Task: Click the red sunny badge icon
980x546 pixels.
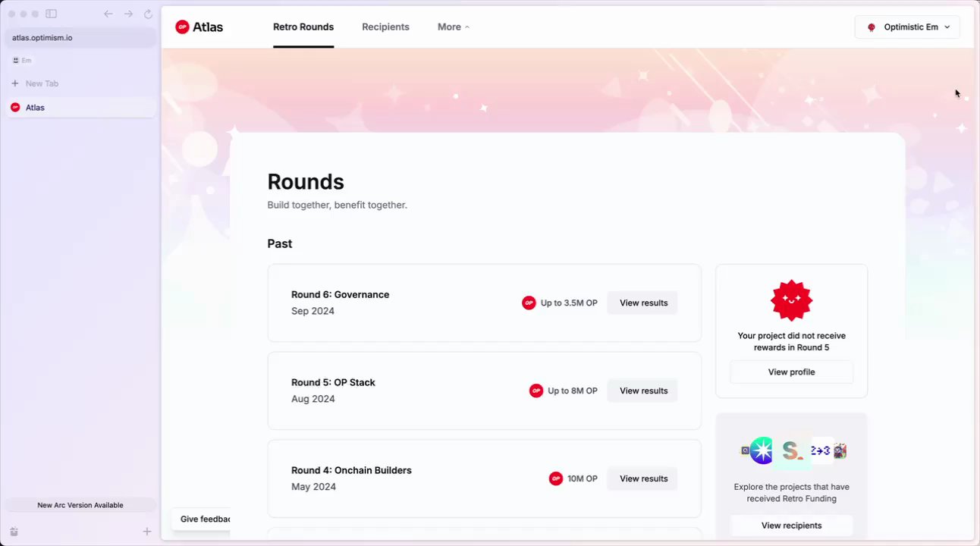Action: point(791,300)
